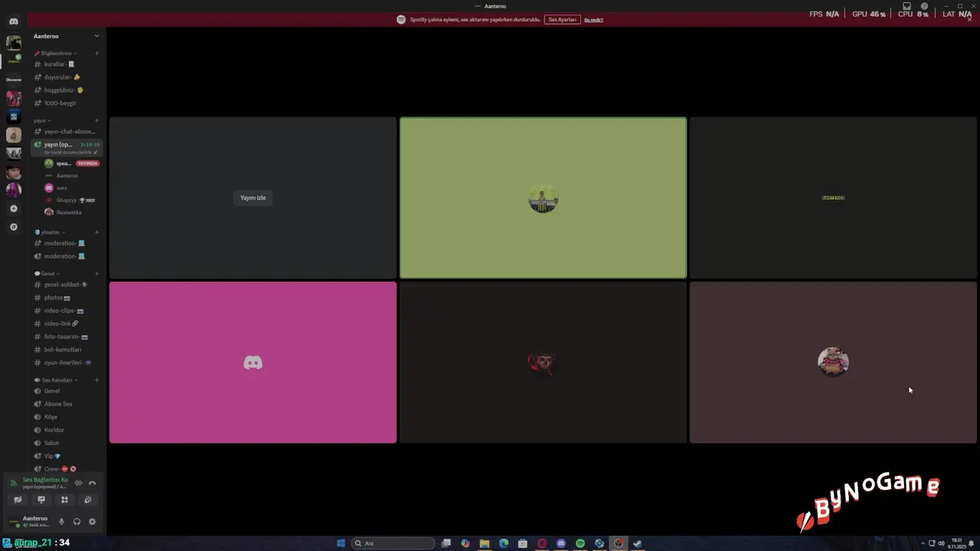Open Microsoft Edge from the taskbar
This screenshot has height=551, width=980.
point(504,543)
